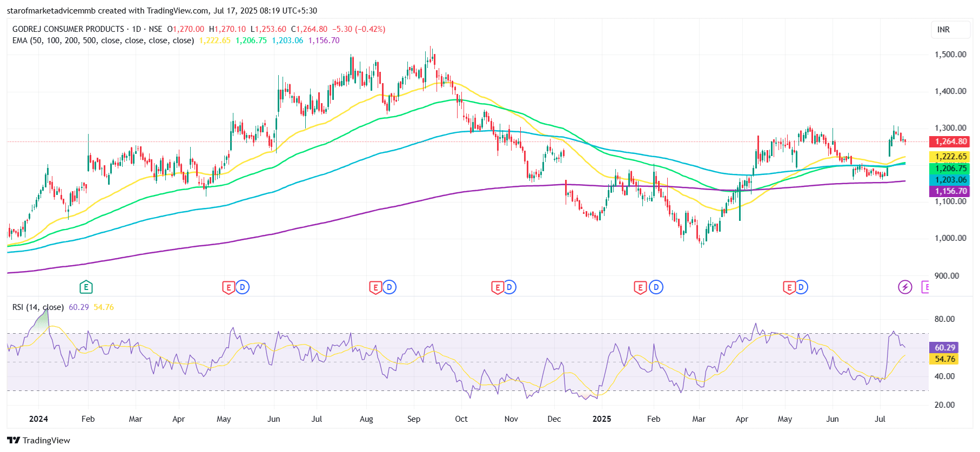Click the Dec label on the time axis
This screenshot has width=980, height=452.
click(x=554, y=419)
